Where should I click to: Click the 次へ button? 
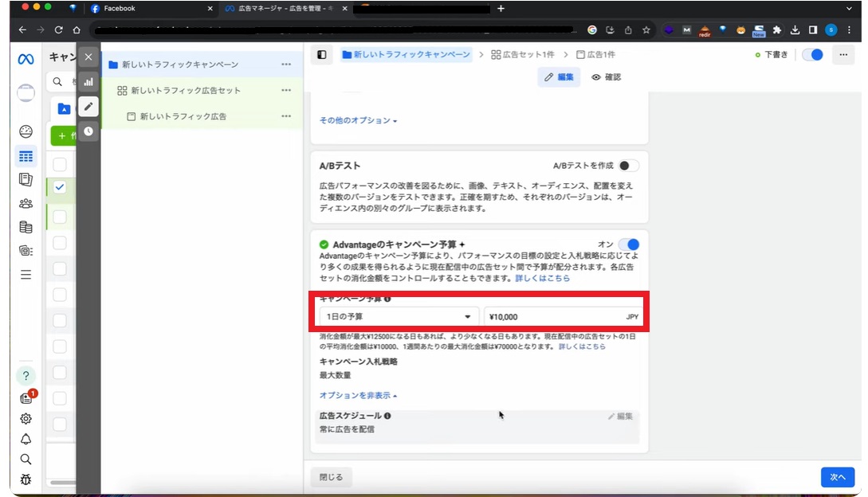(837, 476)
